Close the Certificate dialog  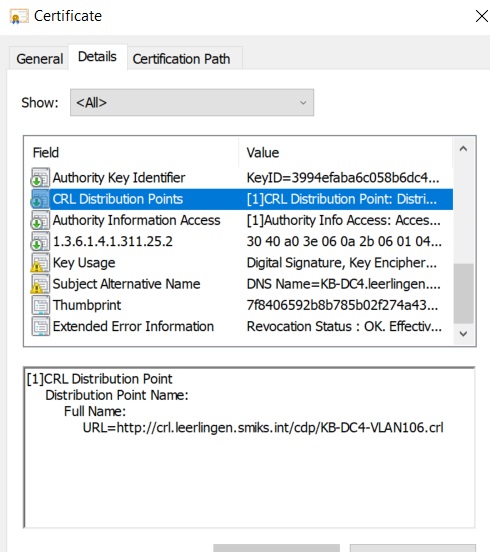pos(481,16)
